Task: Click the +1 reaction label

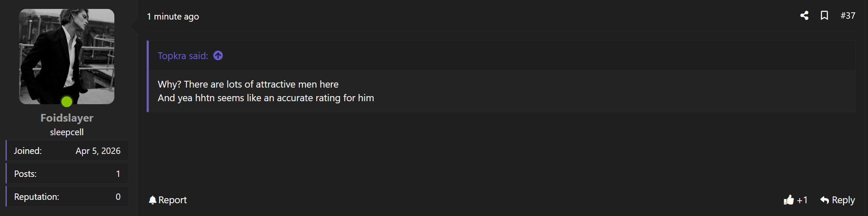Action: coord(802,200)
